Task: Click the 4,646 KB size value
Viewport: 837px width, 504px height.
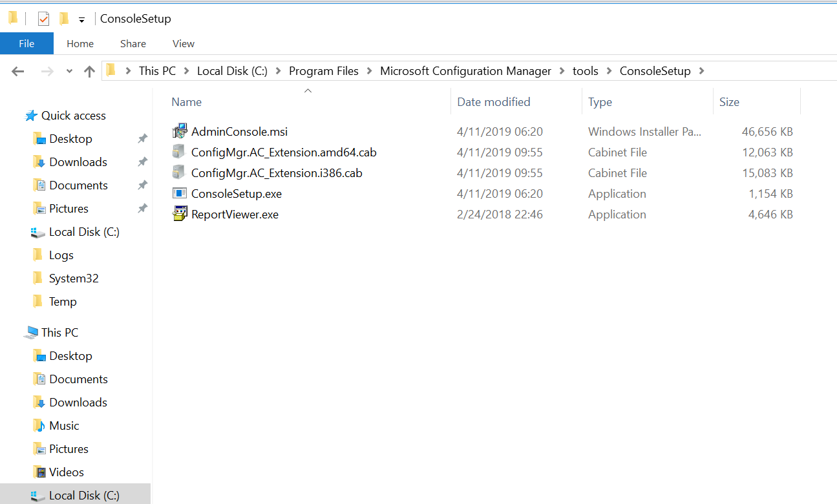Action: pyautogui.click(x=770, y=215)
